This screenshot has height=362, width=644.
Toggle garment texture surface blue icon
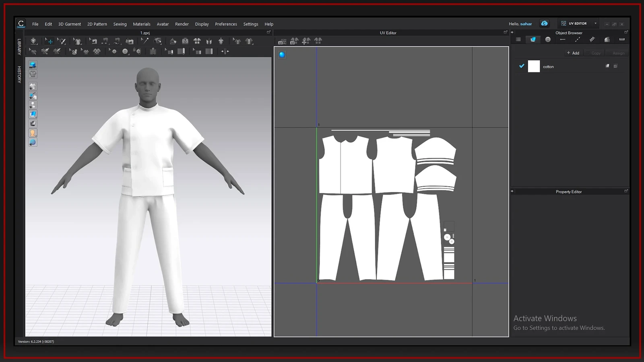(33, 114)
